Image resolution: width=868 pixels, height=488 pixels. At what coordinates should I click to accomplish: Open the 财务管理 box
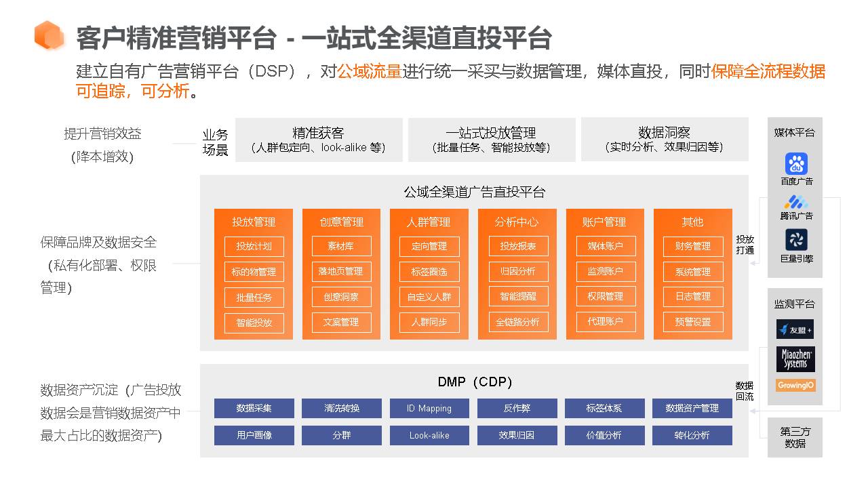693,246
